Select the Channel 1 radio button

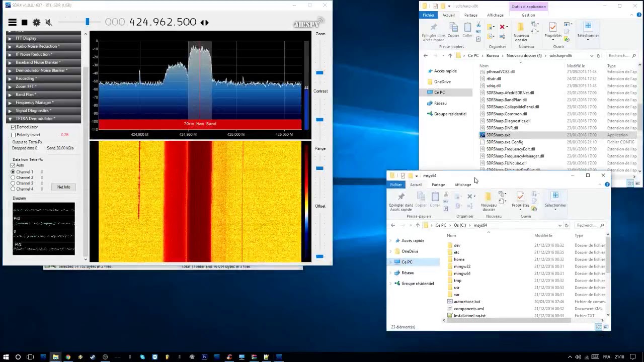tap(13, 172)
